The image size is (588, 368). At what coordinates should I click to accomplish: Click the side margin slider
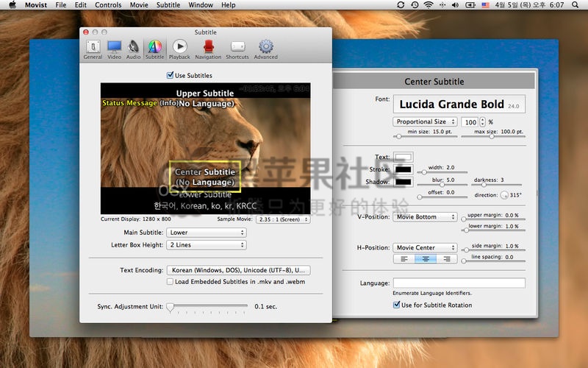pos(493,250)
